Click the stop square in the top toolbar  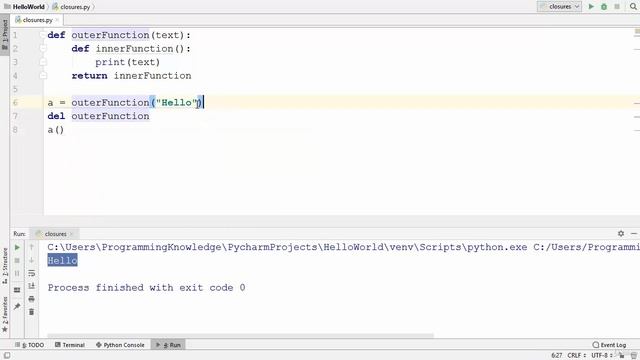tap(617, 7)
